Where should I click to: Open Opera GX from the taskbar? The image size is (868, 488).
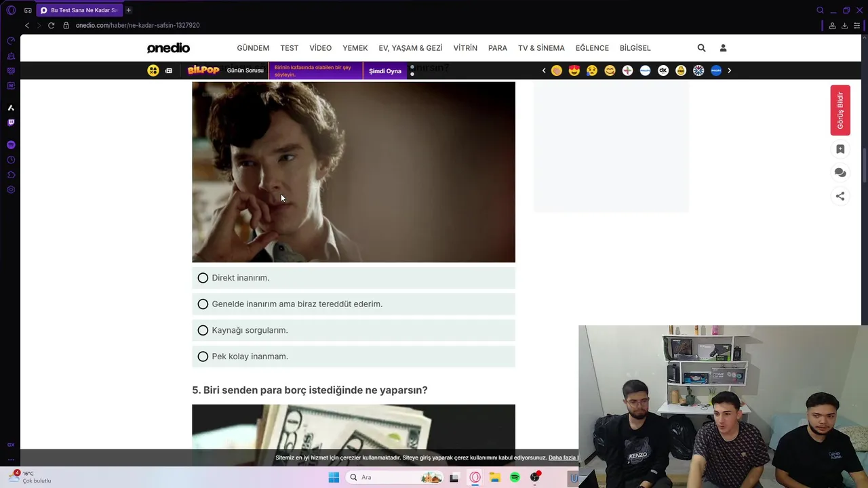coord(475,477)
